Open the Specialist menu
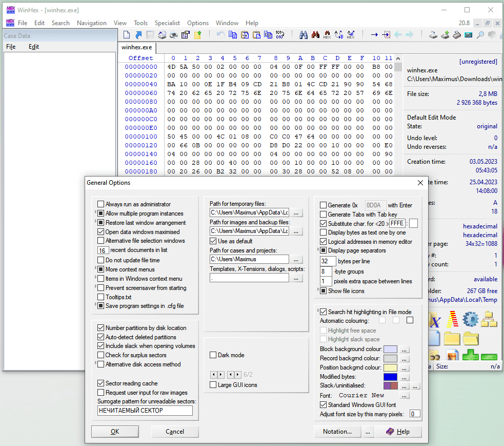This screenshot has width=504, height=446. (167, 23)
